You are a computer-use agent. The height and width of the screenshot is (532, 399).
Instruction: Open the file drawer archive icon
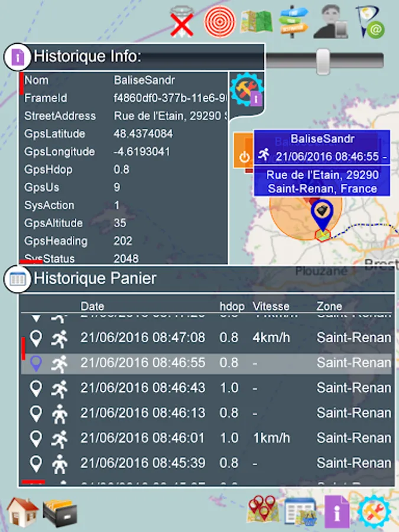pyautogui.click(x=60, y=512)
